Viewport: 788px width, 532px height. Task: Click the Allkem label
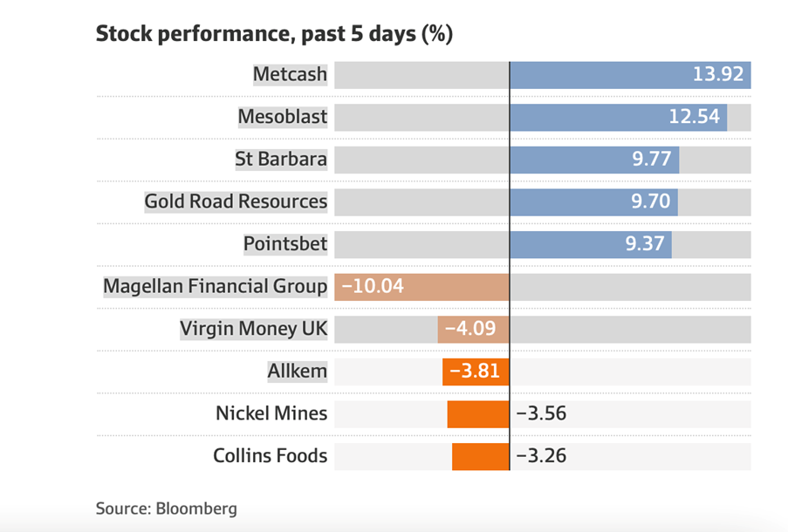coord(297,371)
